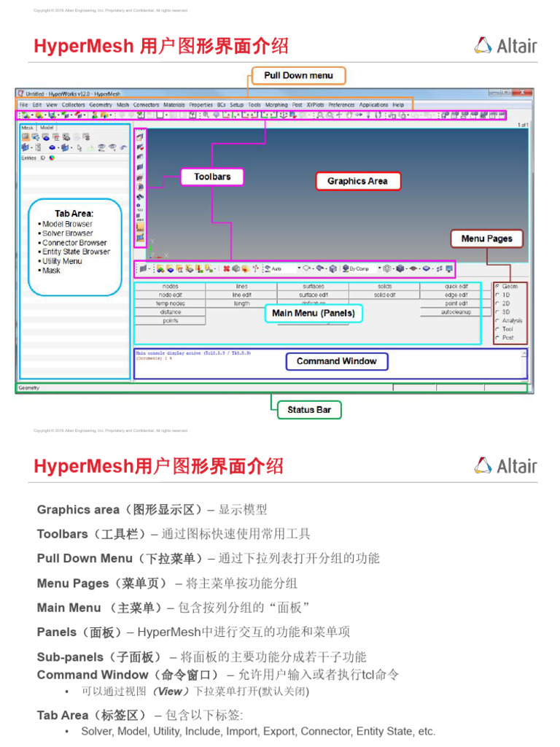
Task: Select the 2D menu page radio button
Action: 497,303
